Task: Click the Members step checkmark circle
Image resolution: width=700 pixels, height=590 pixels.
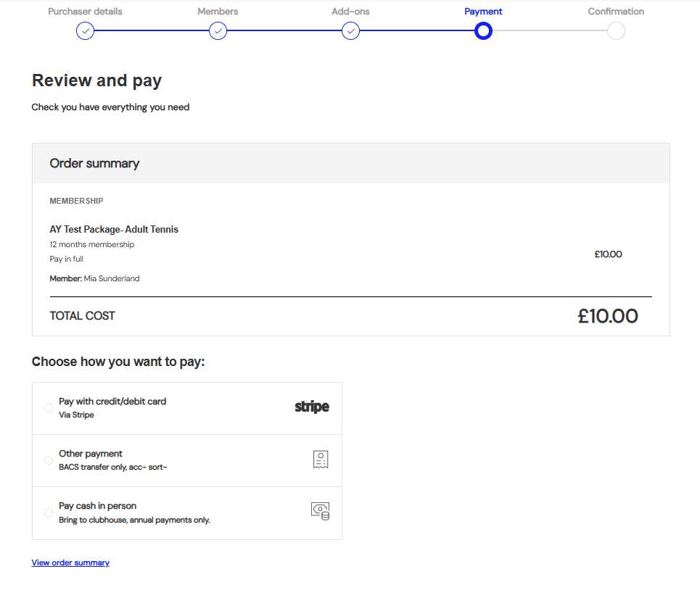Action: click(218, 30)
